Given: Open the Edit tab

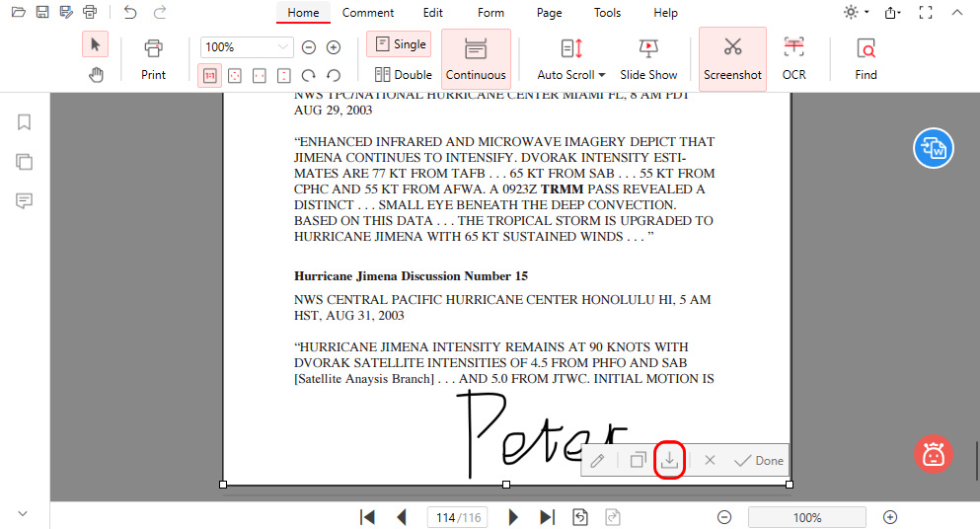Looking at the screenshot, I should 432,13.
